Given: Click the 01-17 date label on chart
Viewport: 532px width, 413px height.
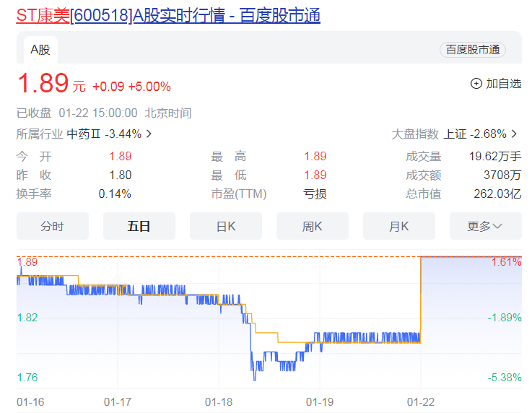Looking at the screenshot, I should coord(118,402).
